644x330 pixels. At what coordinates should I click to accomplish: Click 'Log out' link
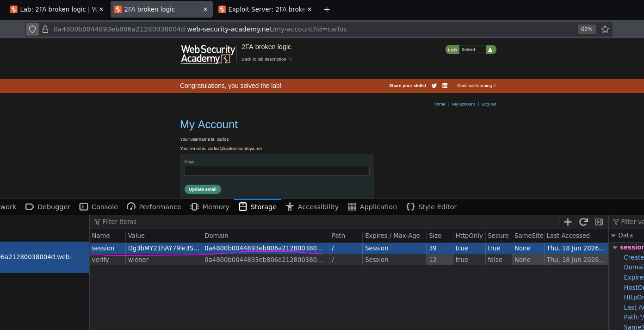489,104
